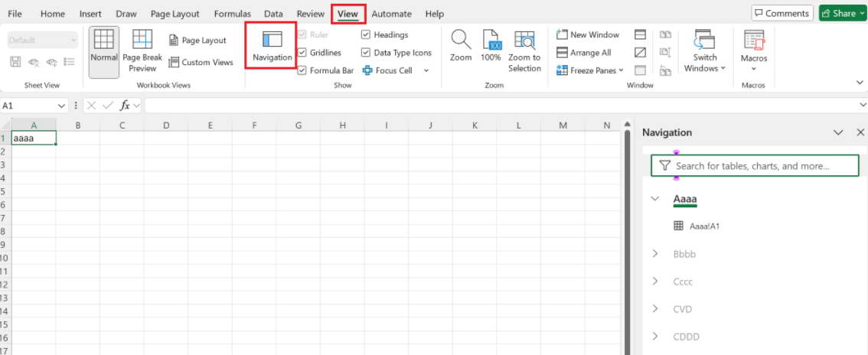Open the Automate tab
This screenshot has width=868, height=355.
click(x=391, y=14)
